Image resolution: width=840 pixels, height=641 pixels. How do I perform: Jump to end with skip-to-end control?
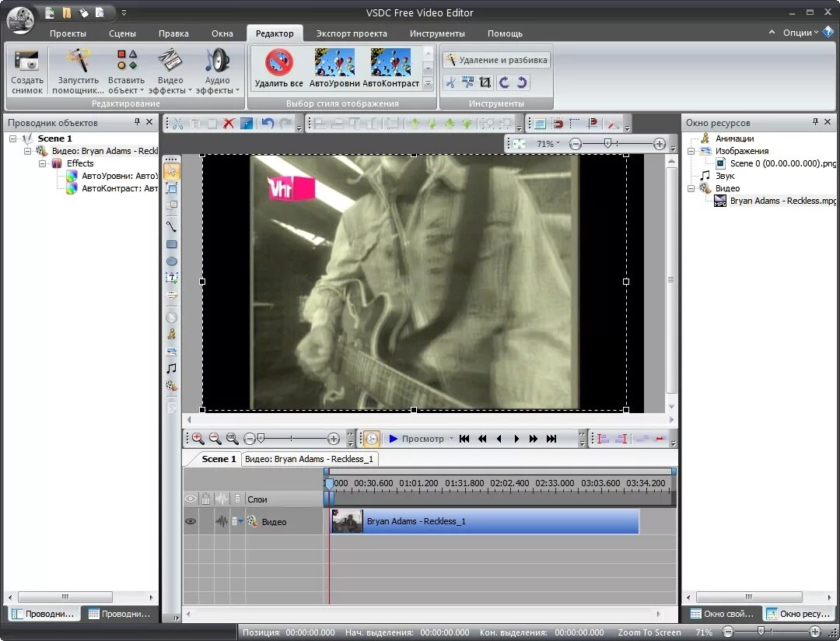point(551,439)
